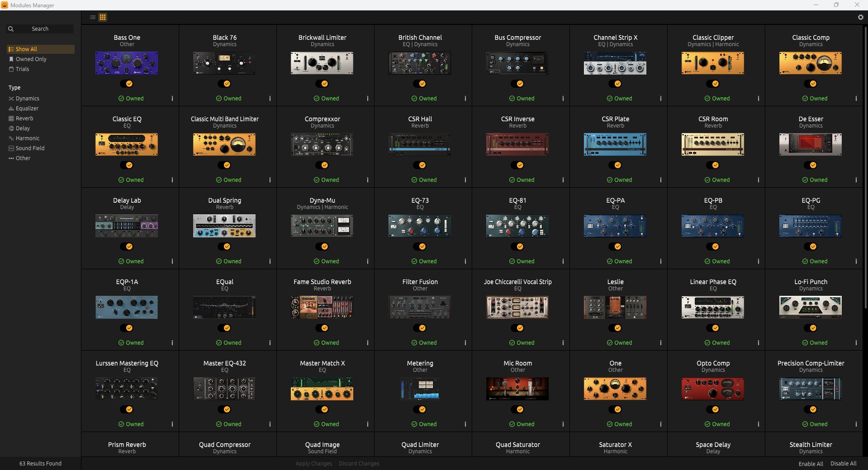The height and width of the screenshot is (470, 868).
Task: Select the EQP-1A module thumbnail
Action: coord(127,307)
